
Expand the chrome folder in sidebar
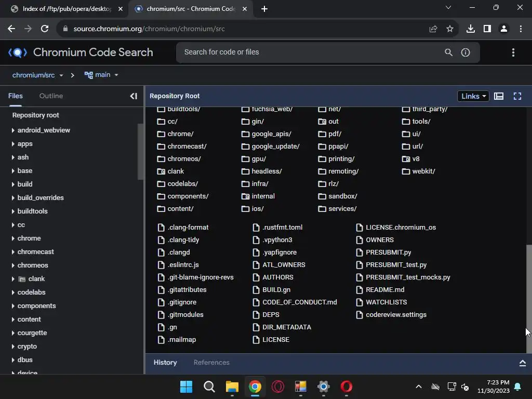tap(13, 238)
